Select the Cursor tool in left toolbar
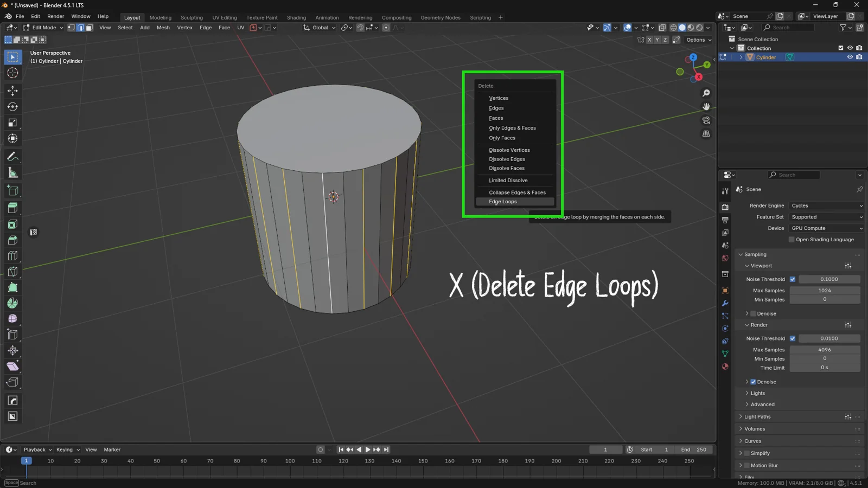The height and width of the screenshot is (488, 868). click(12, 73)
